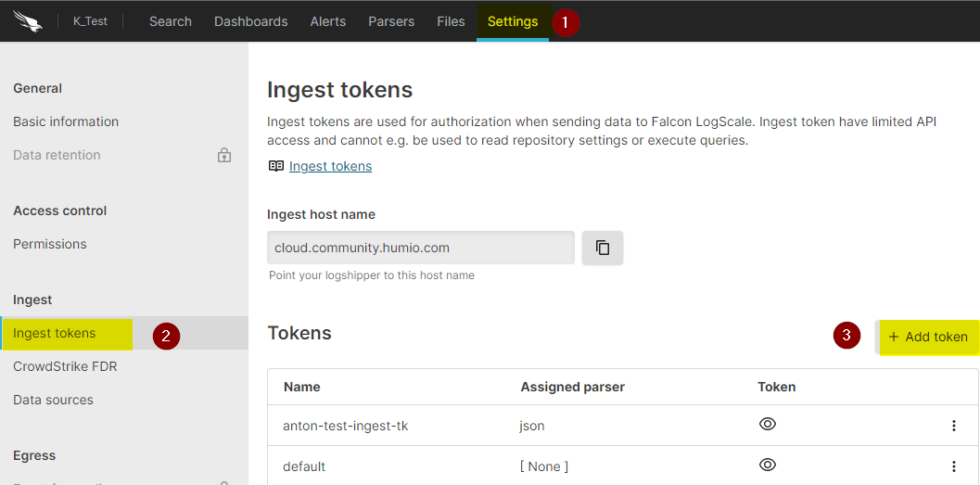
Task: Open the Dashboards tab
Action: click(x=250, y=21)
